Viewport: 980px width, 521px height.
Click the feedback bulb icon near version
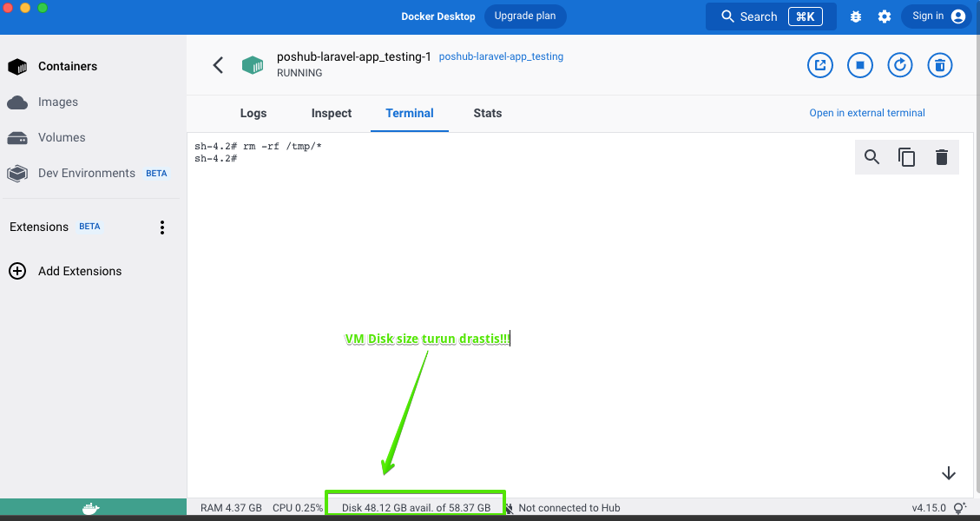click(959, 508)
